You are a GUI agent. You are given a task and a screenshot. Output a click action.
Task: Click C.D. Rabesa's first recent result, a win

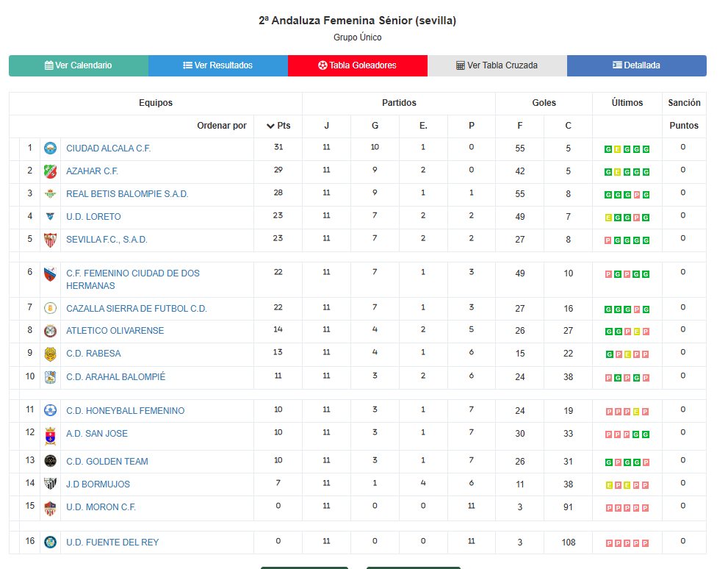(610, 354)
